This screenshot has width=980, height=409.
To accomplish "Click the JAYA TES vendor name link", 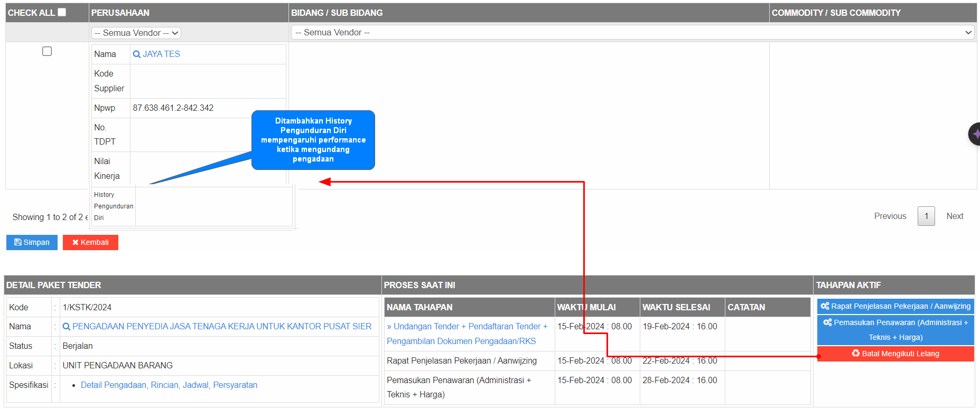I will (161, 54).
